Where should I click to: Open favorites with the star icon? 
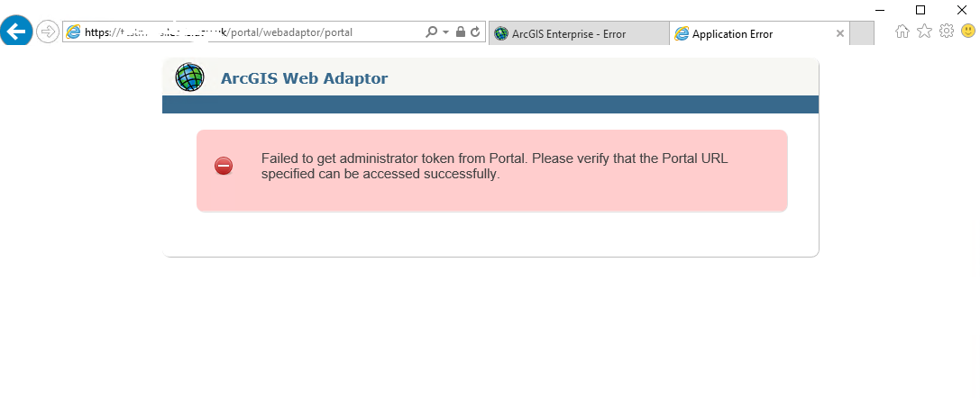(924, 32)
